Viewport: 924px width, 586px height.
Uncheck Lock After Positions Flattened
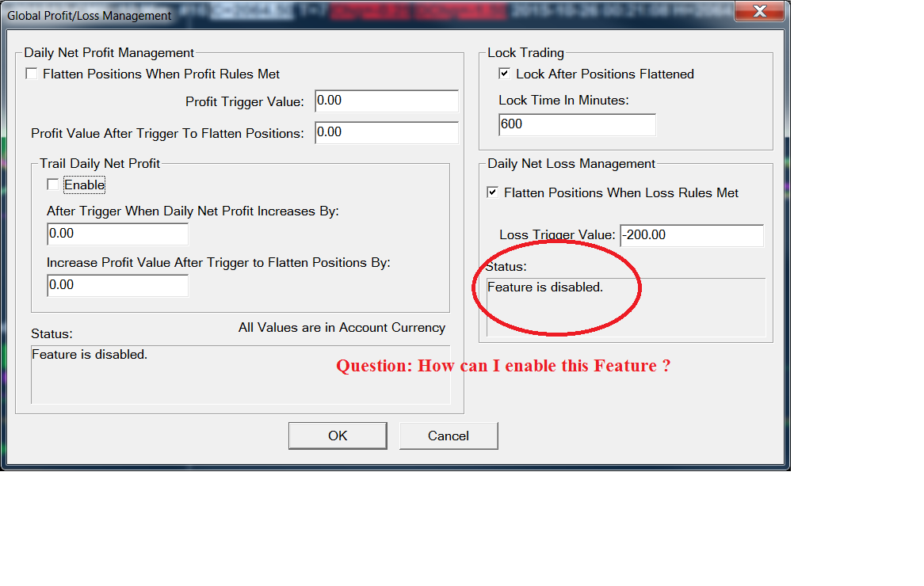click(x=505, y=74)
